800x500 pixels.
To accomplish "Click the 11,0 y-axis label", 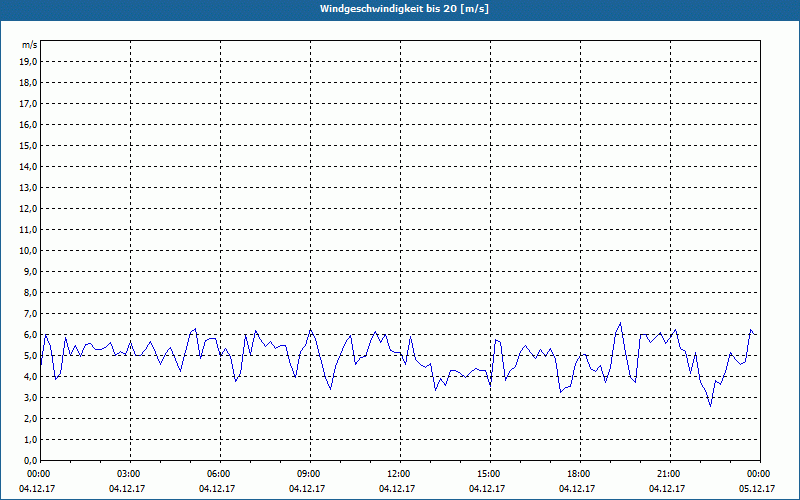I will pyautogui.click(x=28, y=230).
